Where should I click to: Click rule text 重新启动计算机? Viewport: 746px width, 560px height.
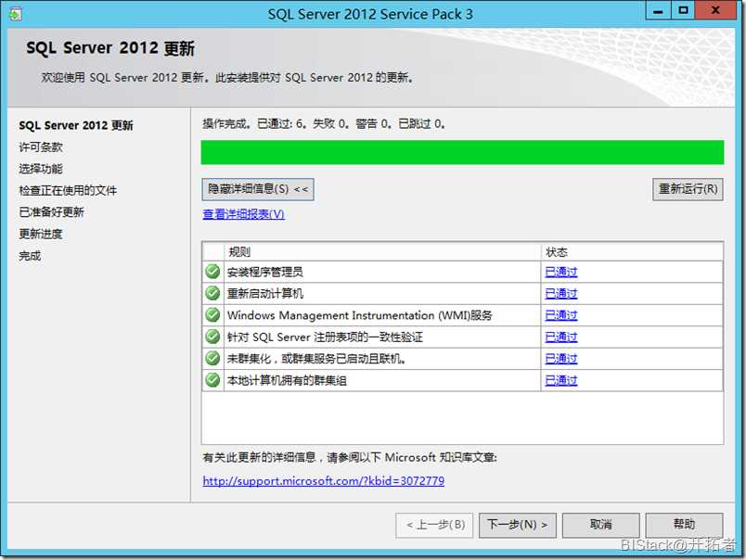coord(265,293)
